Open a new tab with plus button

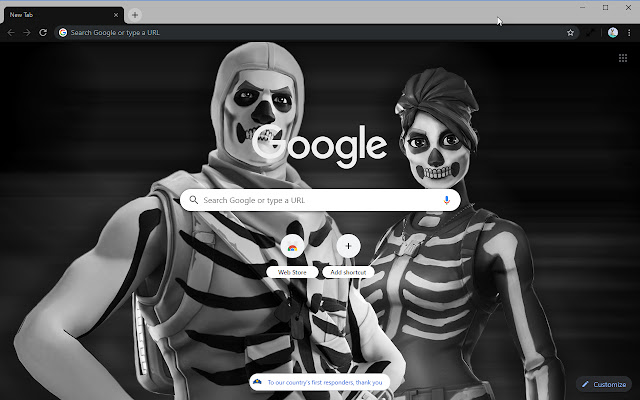click(x=135, y=15)
